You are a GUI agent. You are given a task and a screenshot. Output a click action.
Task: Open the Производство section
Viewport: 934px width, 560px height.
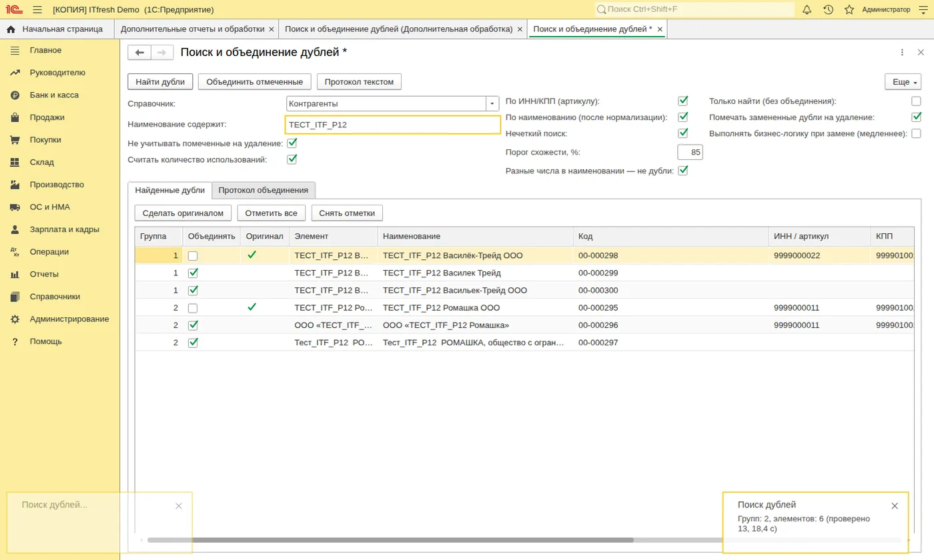coord(57,185)
